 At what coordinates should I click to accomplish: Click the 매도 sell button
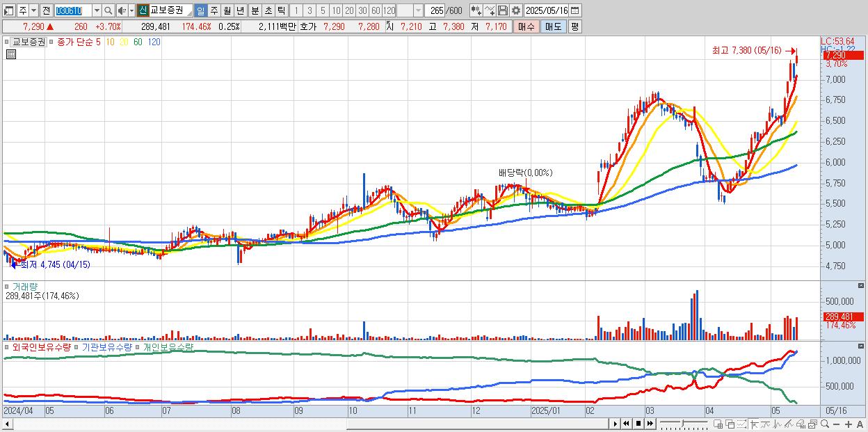click(x=553, y=26)
